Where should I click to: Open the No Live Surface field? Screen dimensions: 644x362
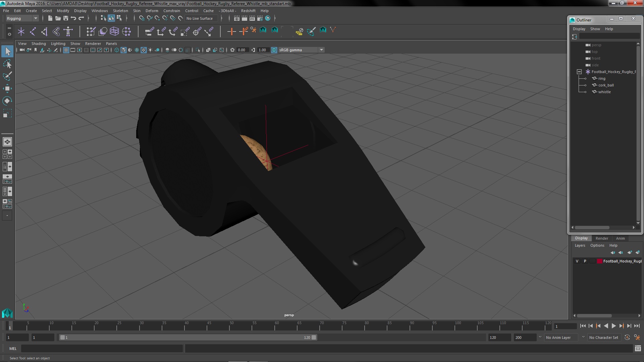click(201, 18)
